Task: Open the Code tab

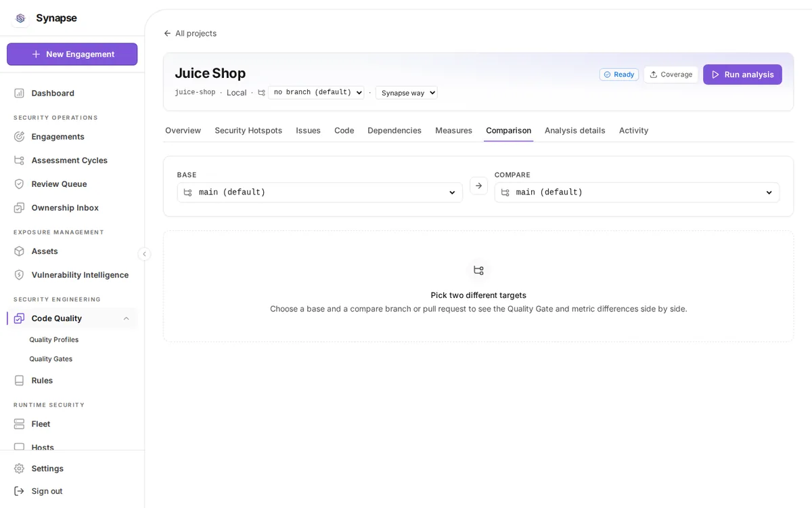Action: [344, 130]
